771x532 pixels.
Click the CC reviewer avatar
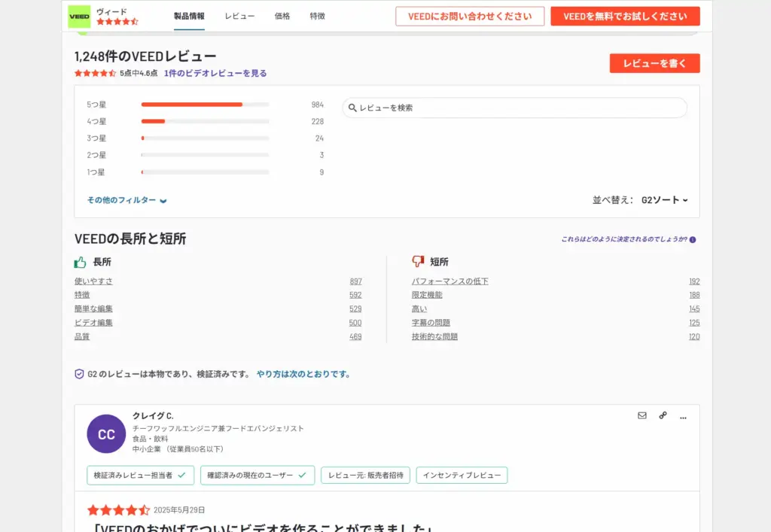106,433
